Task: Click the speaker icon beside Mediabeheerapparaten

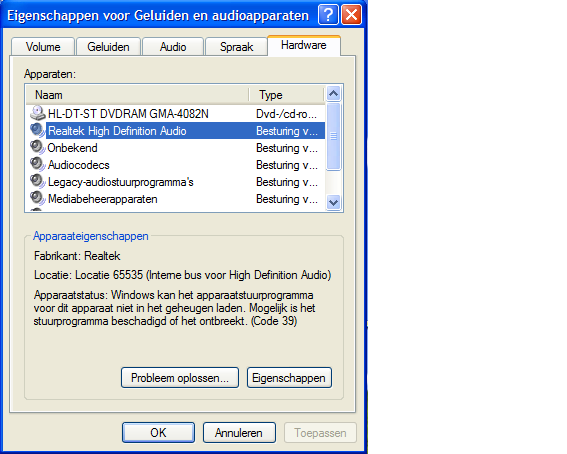Action: click(37, 198)
